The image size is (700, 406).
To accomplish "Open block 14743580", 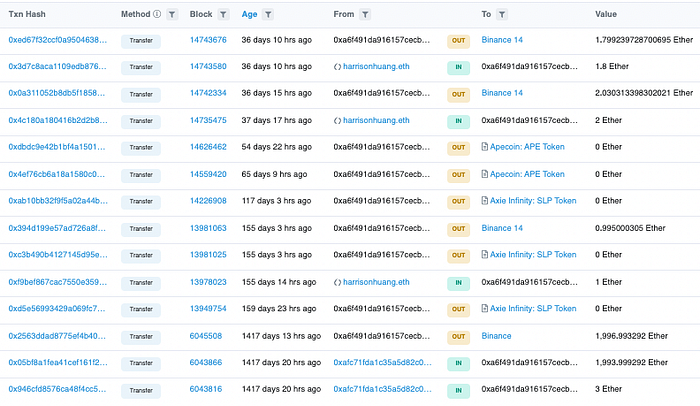I will pyautogui.click(x=208, y=66).
